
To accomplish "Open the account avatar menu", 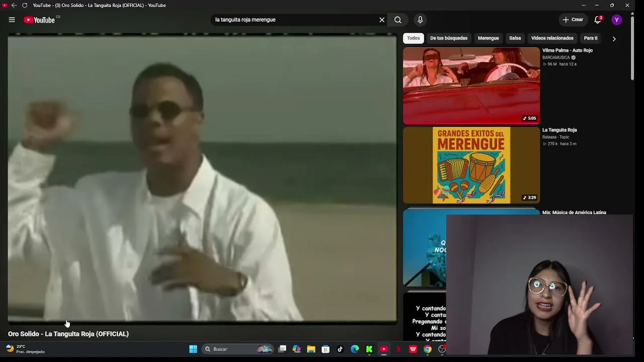I will coord(616,20).
